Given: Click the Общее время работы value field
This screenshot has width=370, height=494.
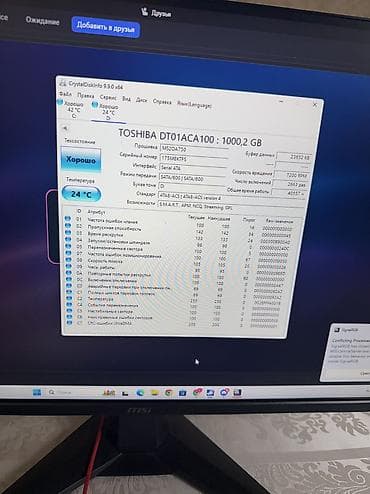Looking at the screenshot, I should pos(289,193).
